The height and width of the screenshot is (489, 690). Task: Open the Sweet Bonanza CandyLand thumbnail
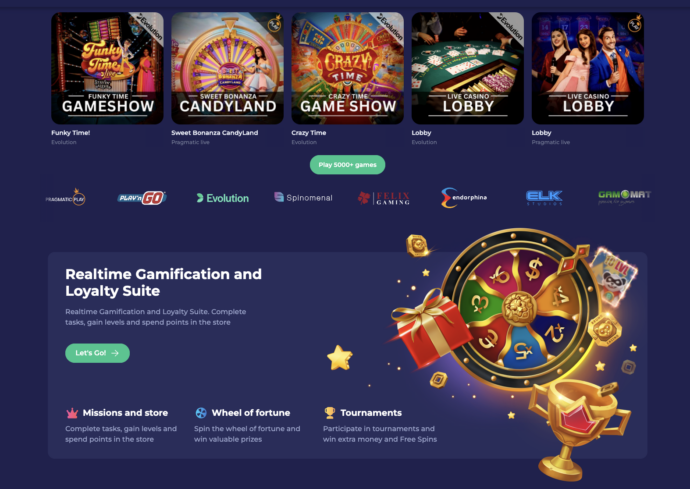(x=228, y=68)
